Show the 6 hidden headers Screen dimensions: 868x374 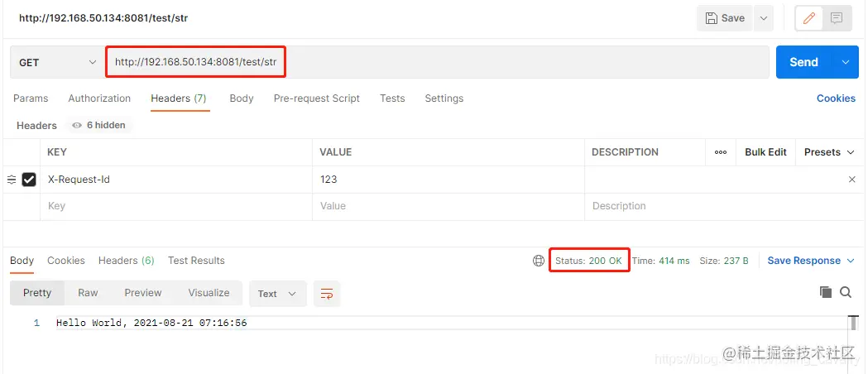99,126
